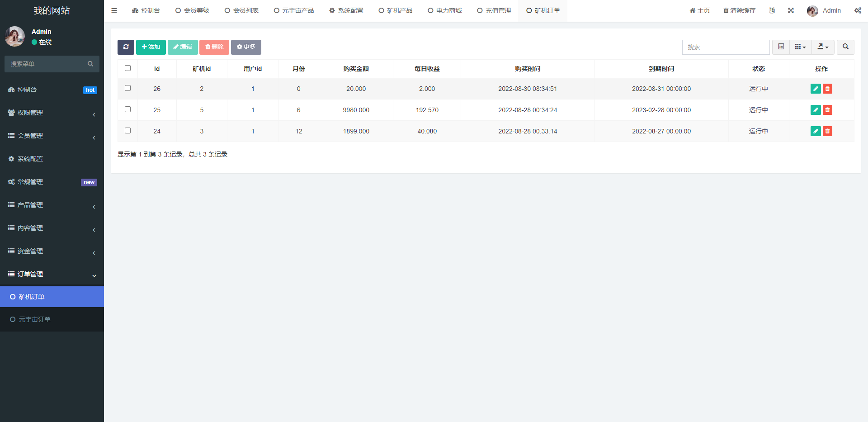Check the row checkbox for order Id 26
This screenshot has height=422, width=868.
(127, 88)
